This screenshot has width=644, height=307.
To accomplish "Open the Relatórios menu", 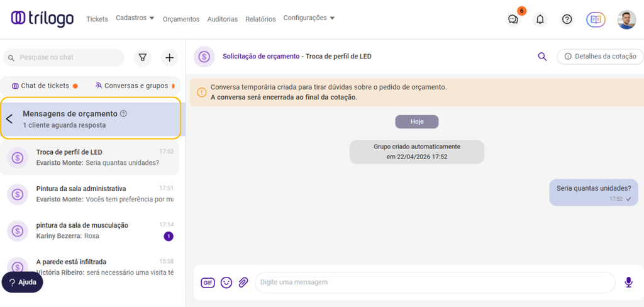I will (260, 20).
